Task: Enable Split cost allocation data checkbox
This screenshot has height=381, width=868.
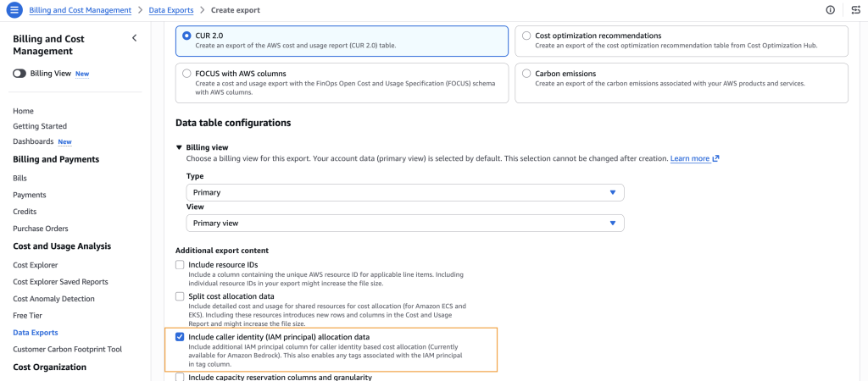Action: 180,296
